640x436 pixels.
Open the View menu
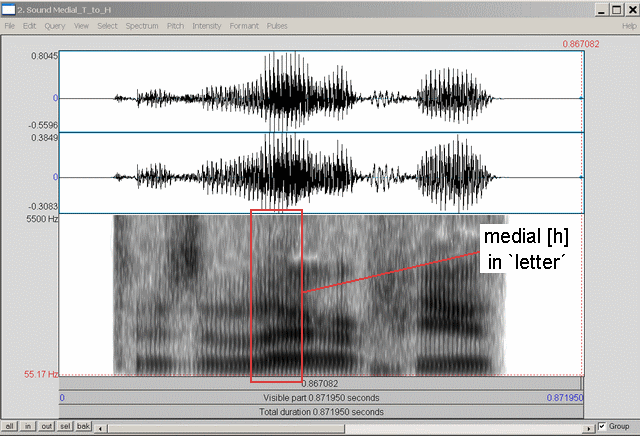pyautogui.click(x=82, y=25)
